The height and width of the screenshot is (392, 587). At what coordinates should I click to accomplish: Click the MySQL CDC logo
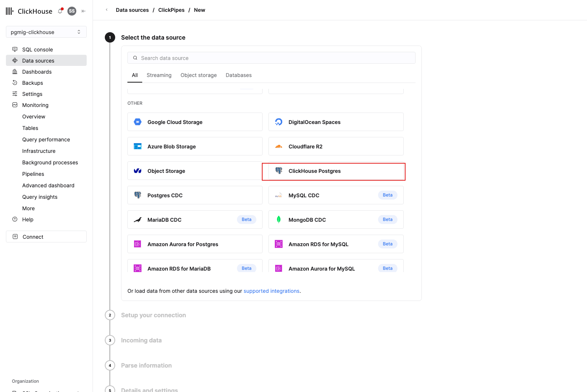point(279,195)
